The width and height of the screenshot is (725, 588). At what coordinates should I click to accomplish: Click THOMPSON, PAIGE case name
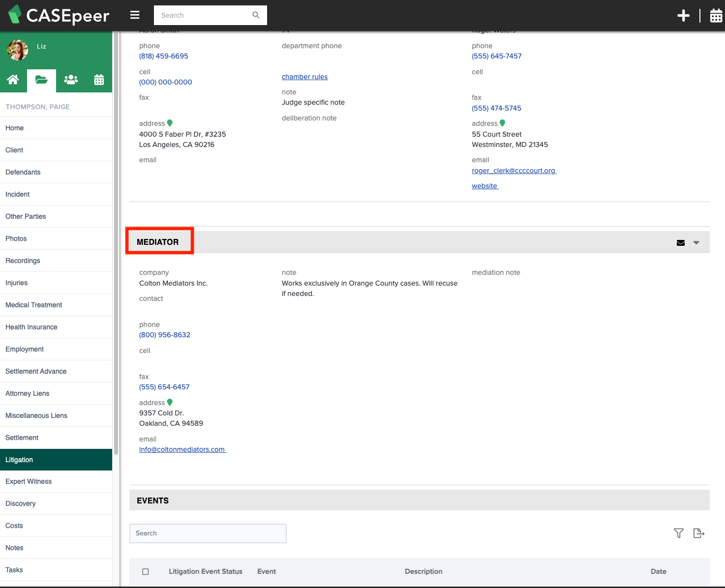(38, 107)
